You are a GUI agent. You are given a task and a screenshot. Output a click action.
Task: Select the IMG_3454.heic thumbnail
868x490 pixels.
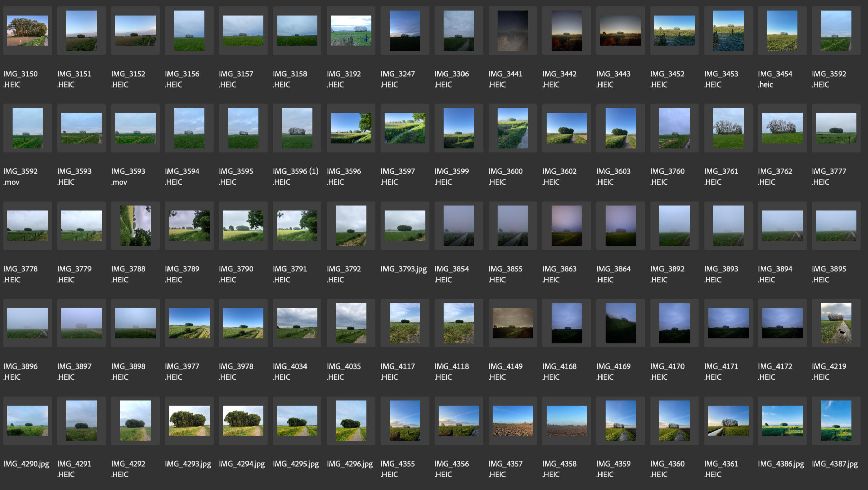point(782,31)
